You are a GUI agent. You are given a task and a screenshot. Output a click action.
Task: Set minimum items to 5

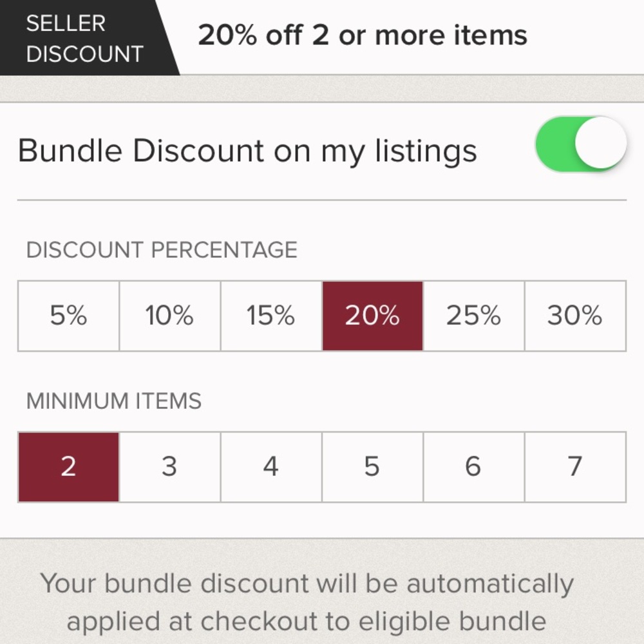pos(372,466)
